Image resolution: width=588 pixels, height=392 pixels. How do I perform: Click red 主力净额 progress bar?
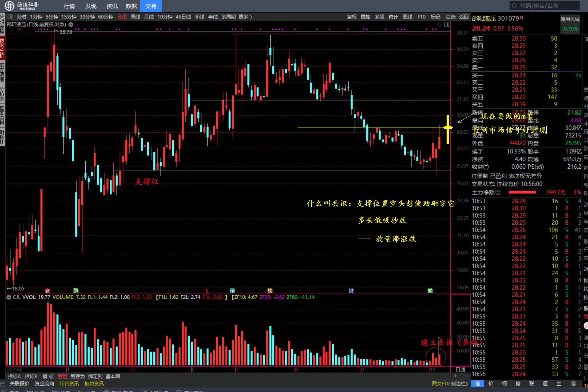point(522,192)
